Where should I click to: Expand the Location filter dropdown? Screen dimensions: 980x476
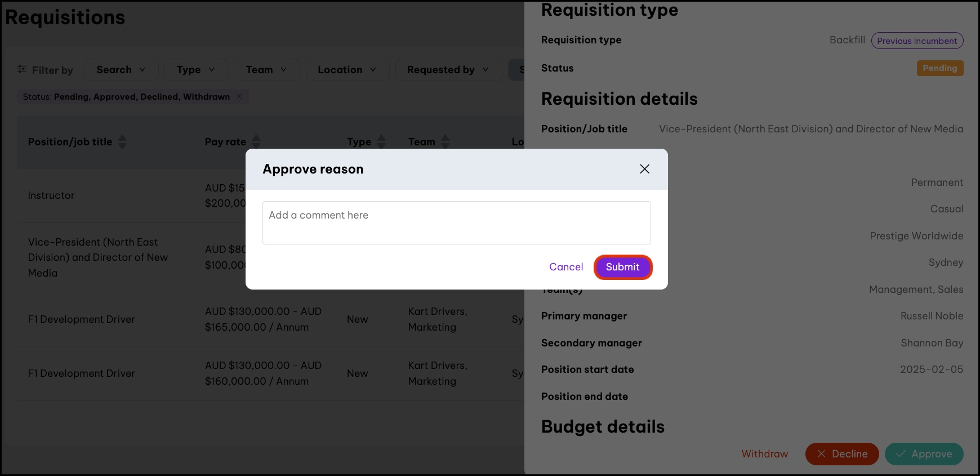pos(347,70)
